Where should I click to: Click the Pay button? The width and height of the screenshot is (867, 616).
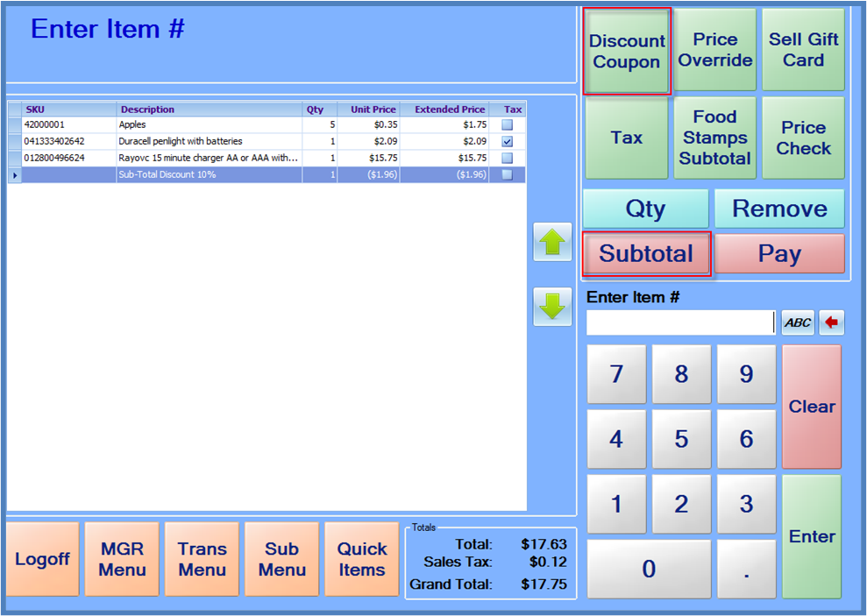point(779,254)
